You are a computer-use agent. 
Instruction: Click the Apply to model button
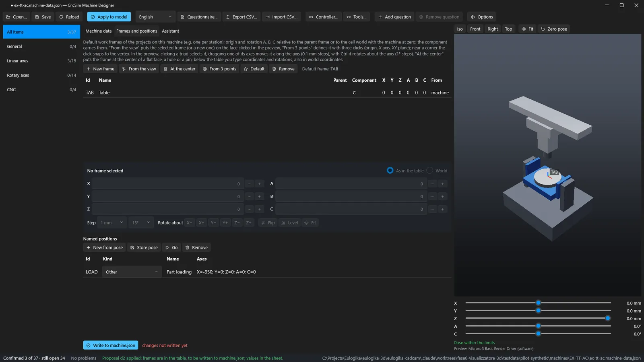[x=109, y=17]
